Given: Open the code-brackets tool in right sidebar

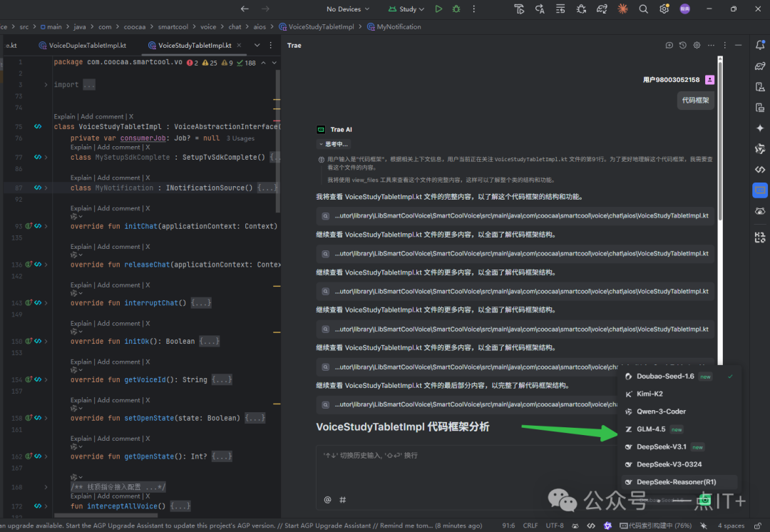Looking at the screenshot, I should tap(760, 170).
